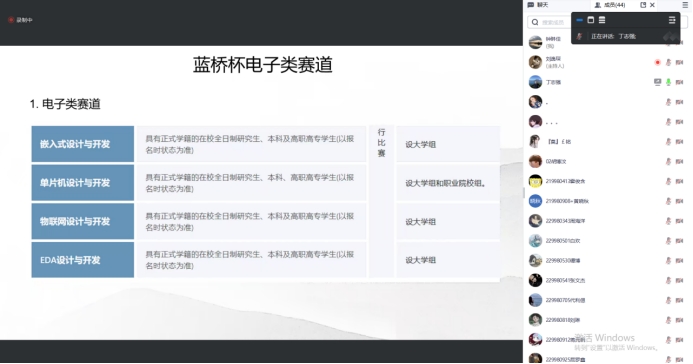Open the hamburger menu above members list
The height and width of the screenshot is (364, 693).
(x=685, y=5)
